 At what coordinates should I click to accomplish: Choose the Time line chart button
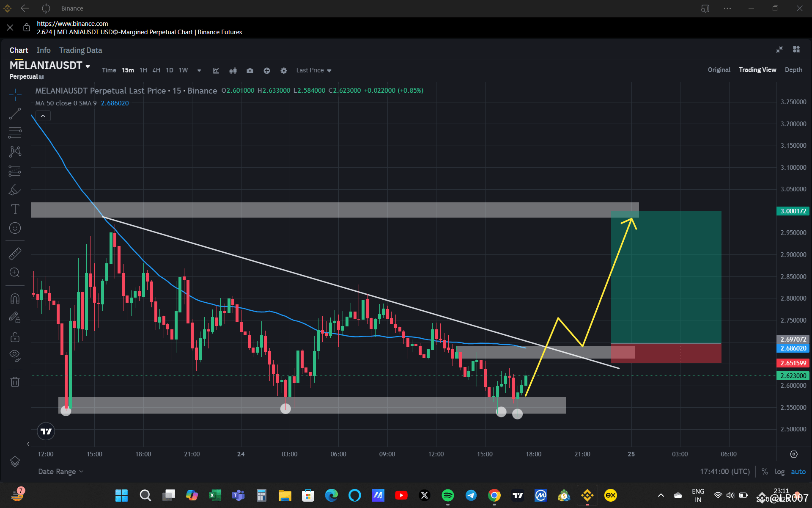point(109,70)
